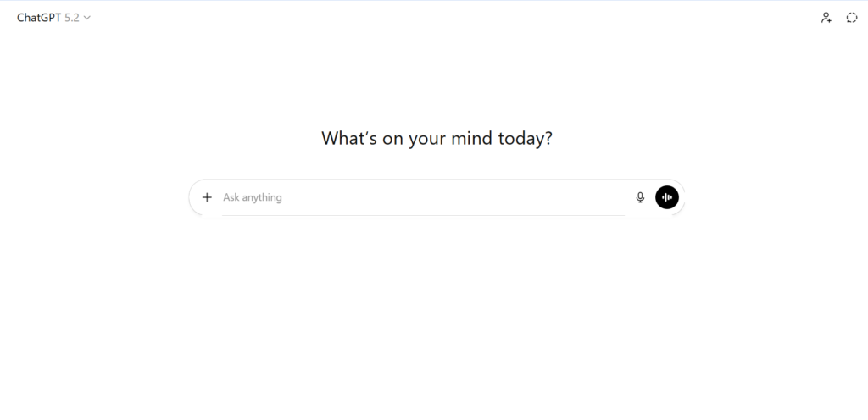Image resolution: width=868 pixels, height=420 pixels.
Task: Invite people with the person-plus button
Action: pos(826,18)
